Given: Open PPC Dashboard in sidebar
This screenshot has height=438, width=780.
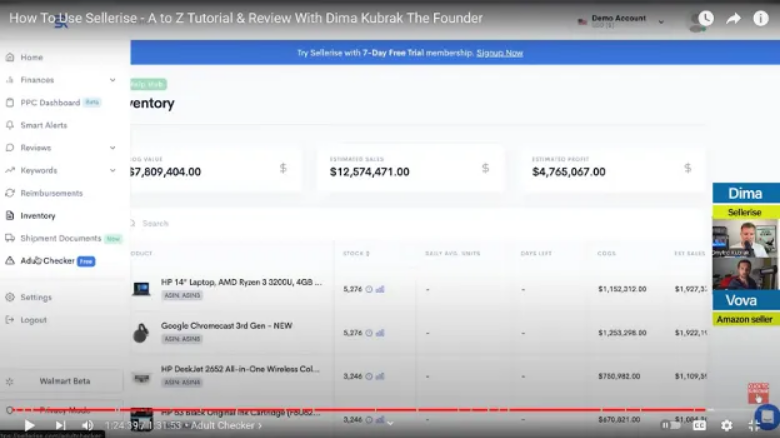Looking at the screenshot, I should (x=50, y=103).
